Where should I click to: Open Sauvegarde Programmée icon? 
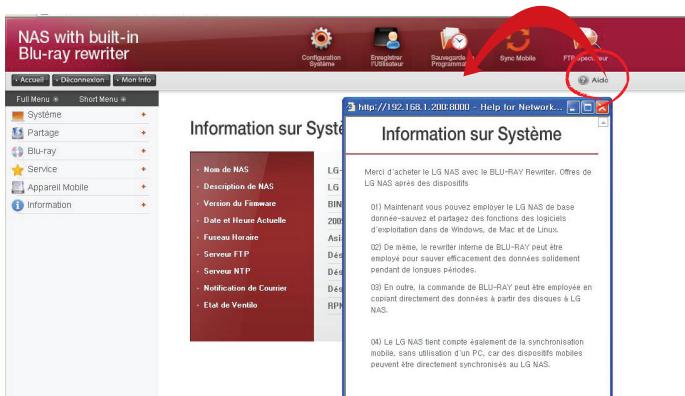[x=453, y=38]
